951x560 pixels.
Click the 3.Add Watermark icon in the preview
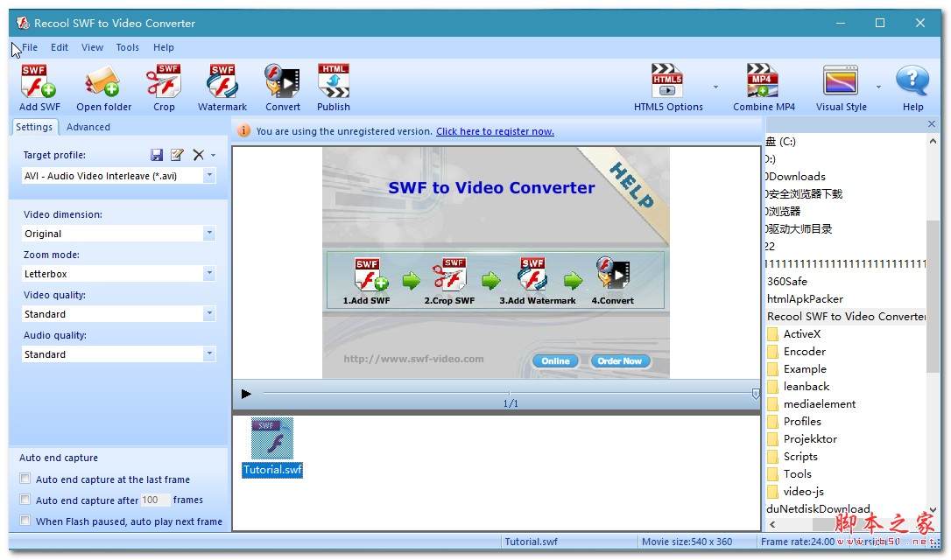tap(532, 275)
